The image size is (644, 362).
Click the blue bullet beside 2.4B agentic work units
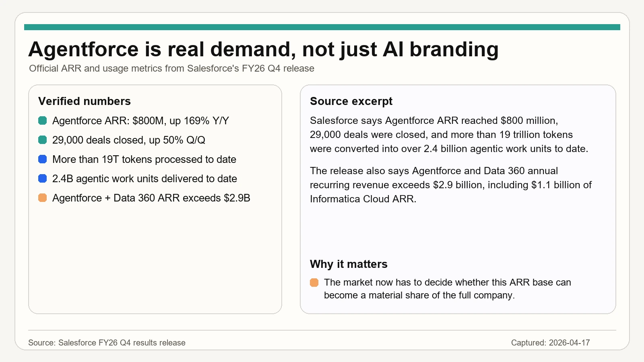[42, 179]
